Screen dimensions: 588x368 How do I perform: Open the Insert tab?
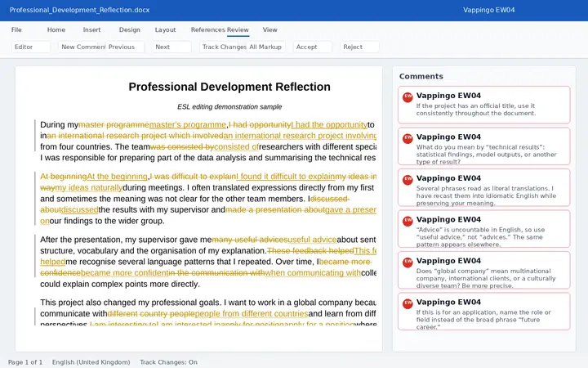tap(91, 29)
